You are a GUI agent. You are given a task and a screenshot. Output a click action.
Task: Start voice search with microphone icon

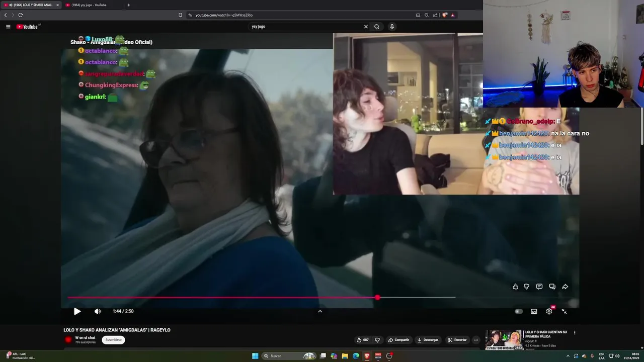point(392,27)
